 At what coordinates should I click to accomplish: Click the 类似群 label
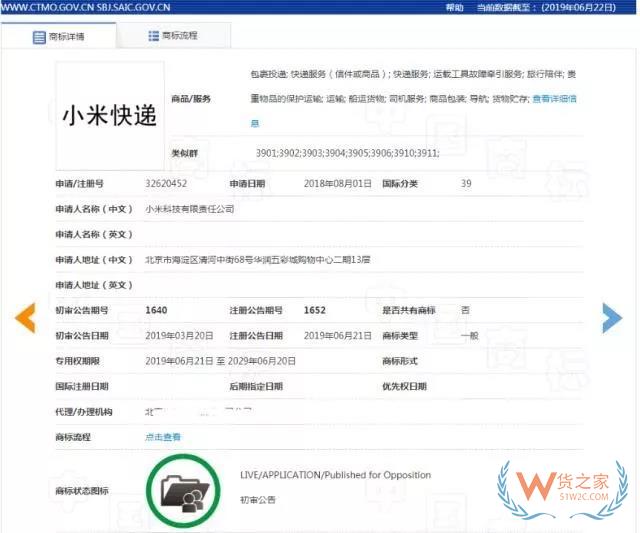(x=184, y=153)
